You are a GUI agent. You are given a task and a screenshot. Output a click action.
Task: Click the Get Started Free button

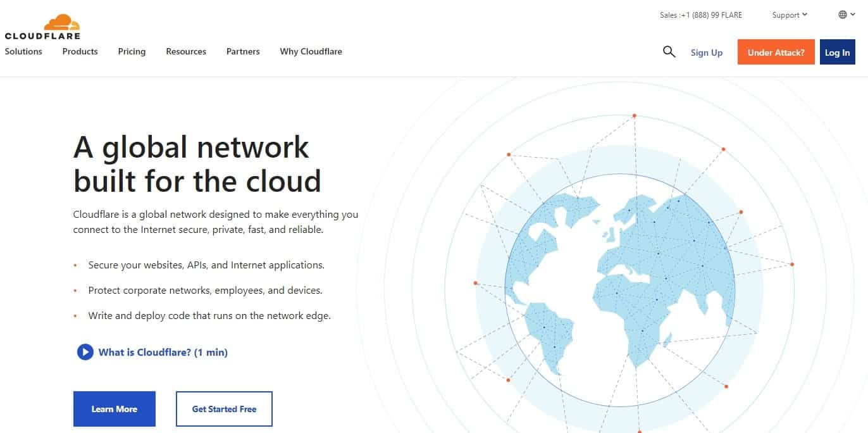(x=224, y=409)
